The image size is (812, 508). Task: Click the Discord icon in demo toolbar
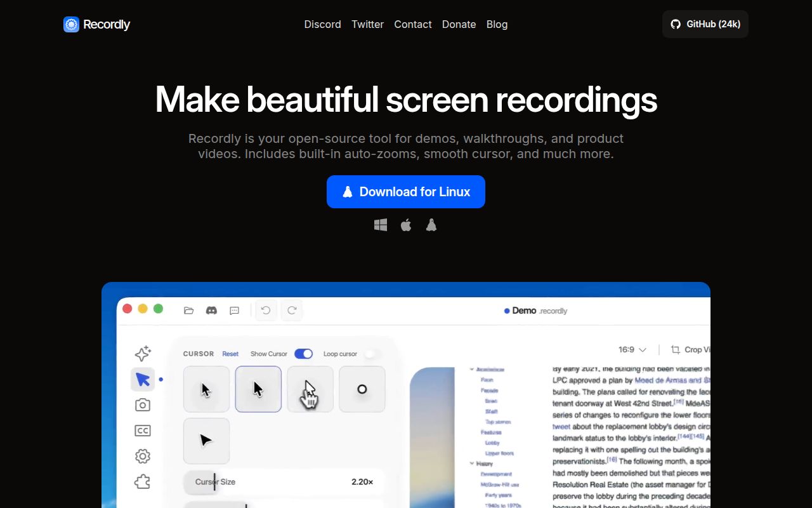(x=212, y=311)
